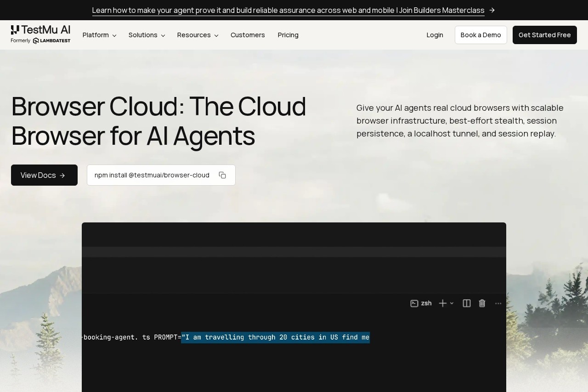Click the highlighted PROMPT string in terminal
The width and height of the screenshot is (588, 392).
(276, 337)
